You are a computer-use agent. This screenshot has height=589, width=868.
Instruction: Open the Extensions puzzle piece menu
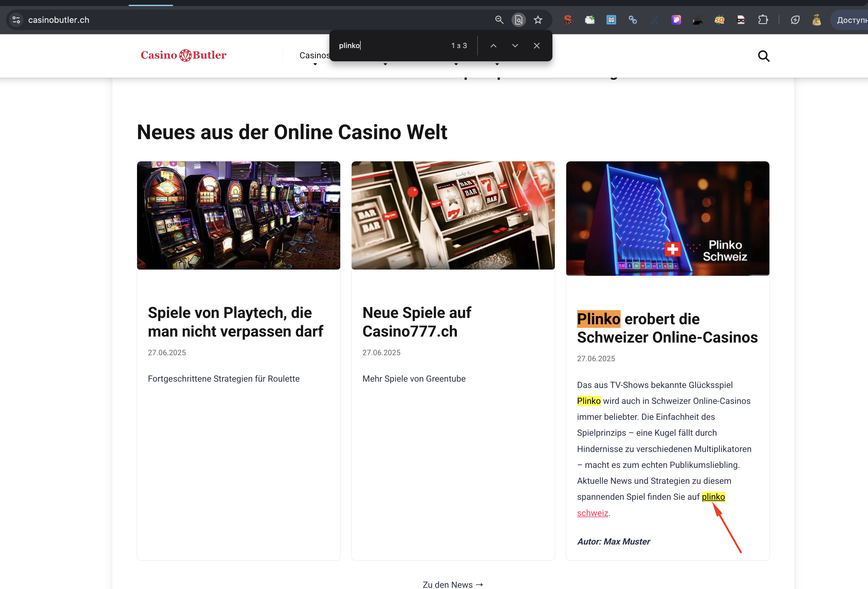(x=763, y=20)
